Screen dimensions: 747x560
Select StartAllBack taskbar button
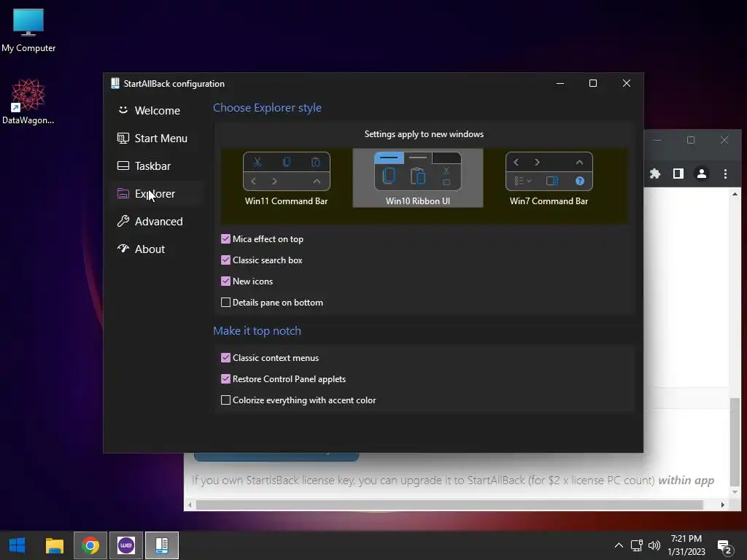click(x=162, y=545)
